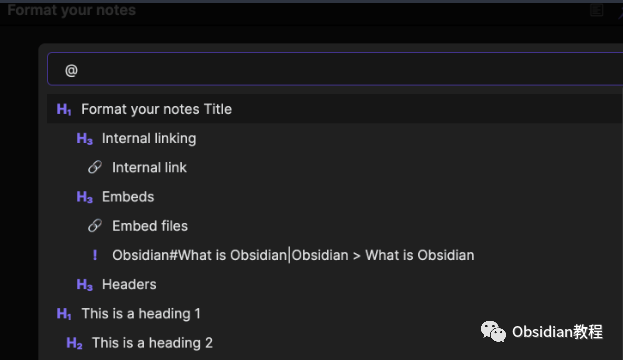
Task: Jump to the Headers section
Action: tap(335, 285)
